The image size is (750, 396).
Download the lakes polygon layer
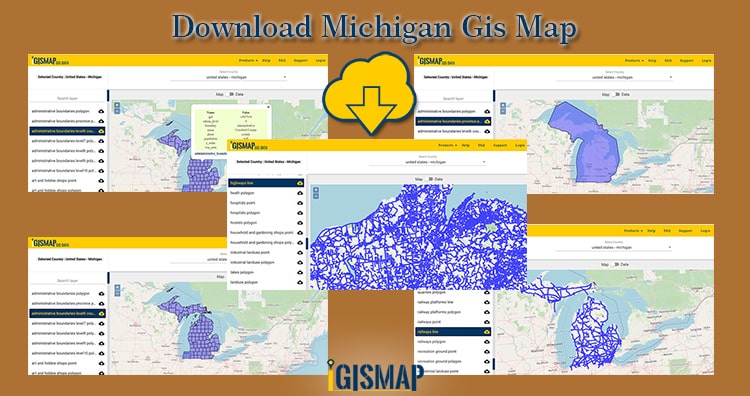[300, 273]
